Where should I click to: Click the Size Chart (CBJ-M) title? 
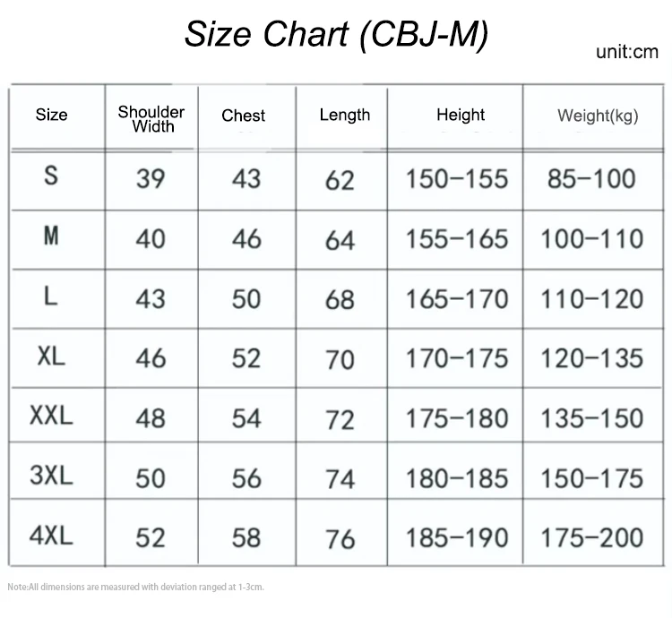tap(336, 35)
